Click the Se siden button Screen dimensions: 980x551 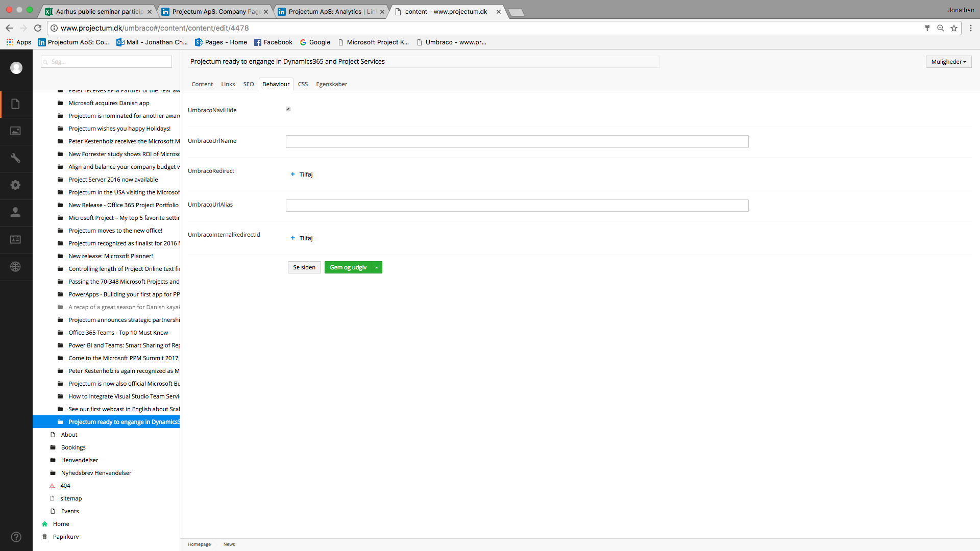[304, 267]
